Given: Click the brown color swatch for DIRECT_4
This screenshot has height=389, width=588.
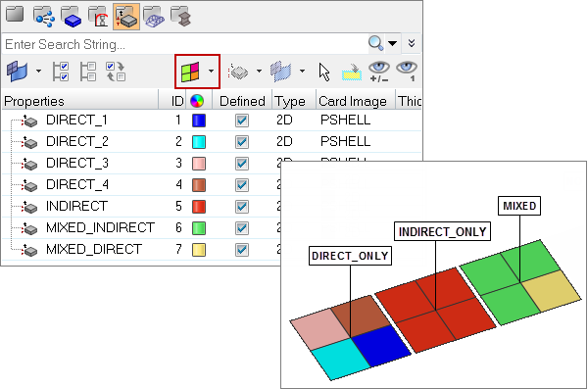Looking at the screenshot, I should coord(199,185).
